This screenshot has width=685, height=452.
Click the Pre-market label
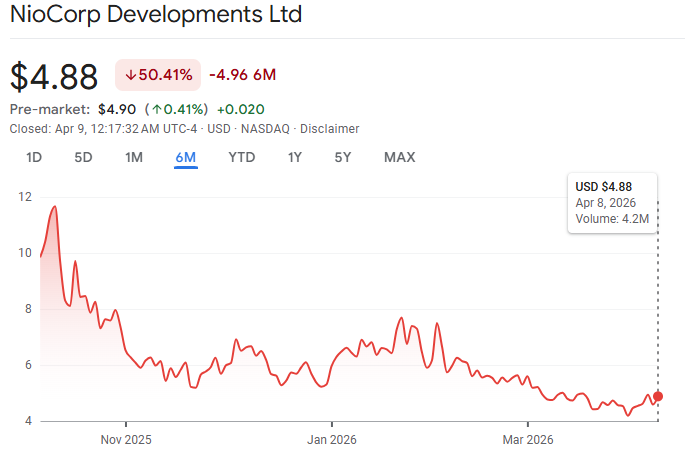pos(50,109)
